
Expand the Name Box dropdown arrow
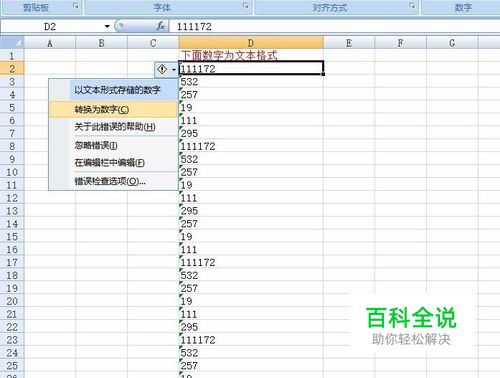[107, 26]
